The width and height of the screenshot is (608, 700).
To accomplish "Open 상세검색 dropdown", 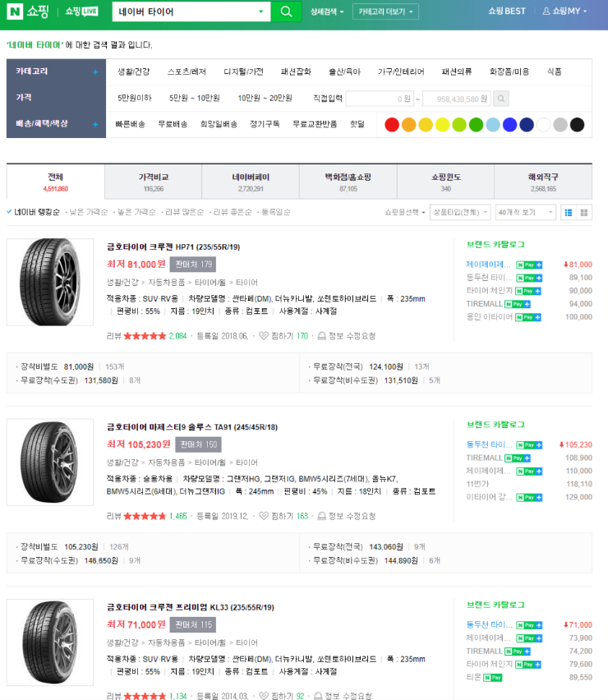I will (327, 12).
